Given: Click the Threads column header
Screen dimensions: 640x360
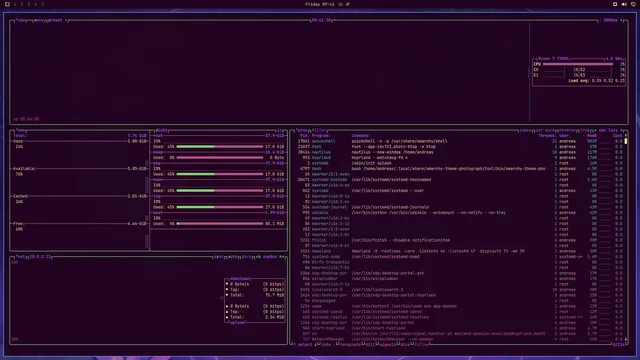Looking at the screenshot, I should [547, 136].
